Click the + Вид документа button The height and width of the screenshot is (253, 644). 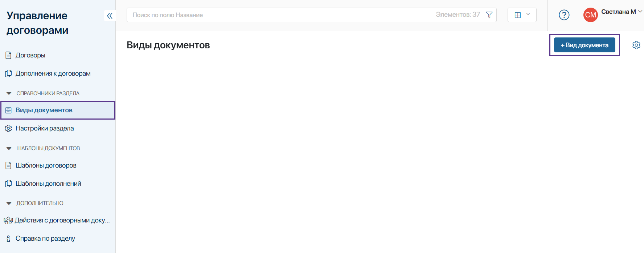(584, 45)
